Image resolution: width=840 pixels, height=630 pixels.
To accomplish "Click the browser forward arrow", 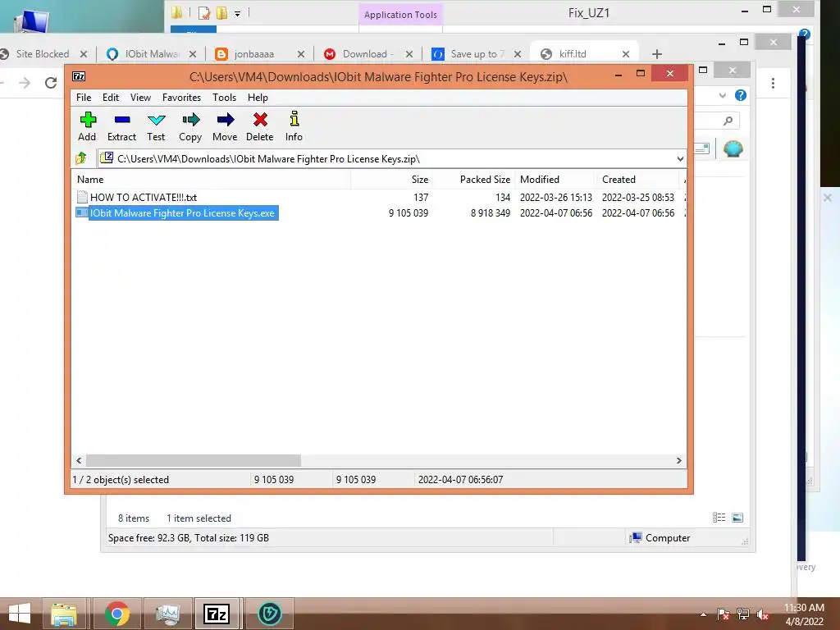I will 25,83.
